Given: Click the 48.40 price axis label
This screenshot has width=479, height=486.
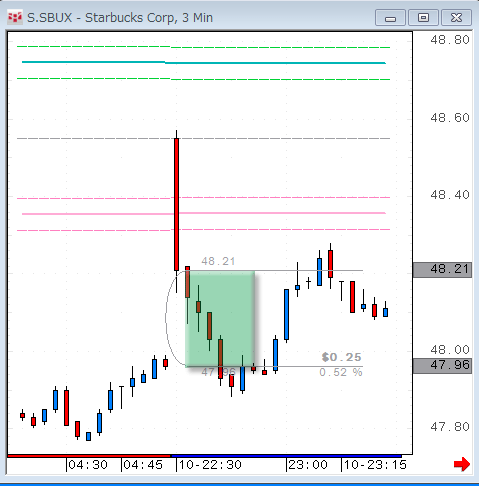Looking at the screenshot, I should tap(450, 195).
